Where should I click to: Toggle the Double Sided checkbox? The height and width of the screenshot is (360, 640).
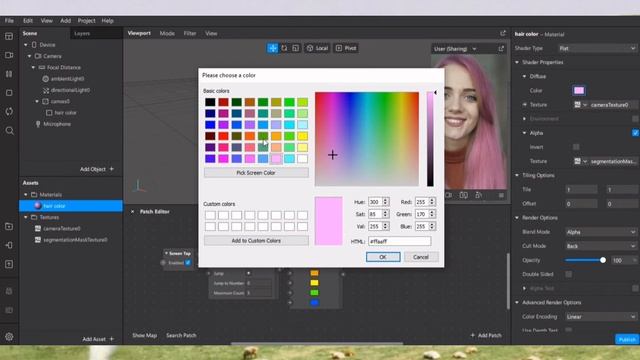(x=569, y=274)
